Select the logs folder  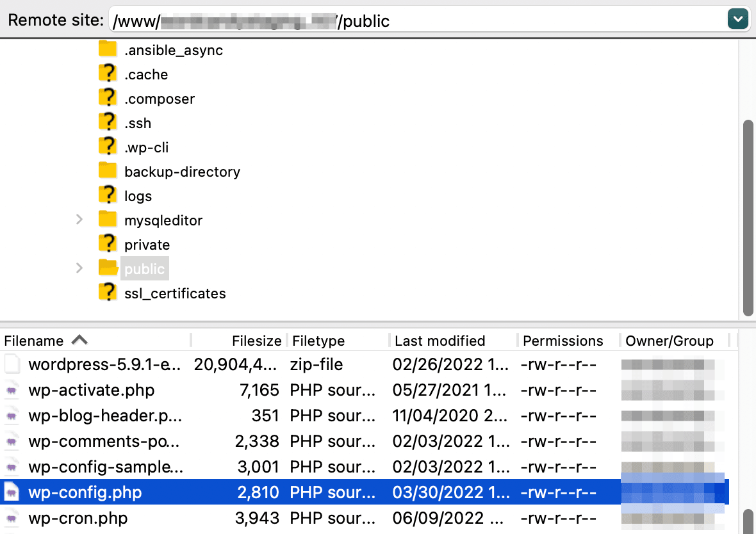coord(138,195)
